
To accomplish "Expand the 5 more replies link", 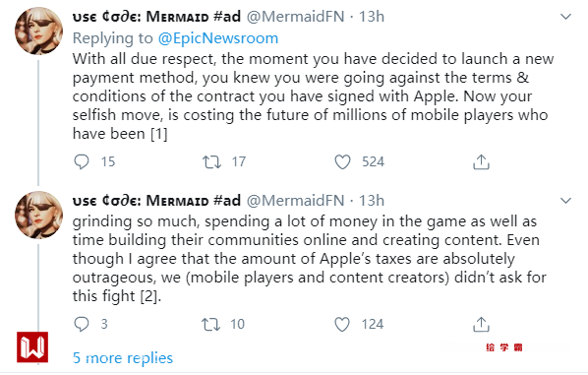I will click(123, 358).
